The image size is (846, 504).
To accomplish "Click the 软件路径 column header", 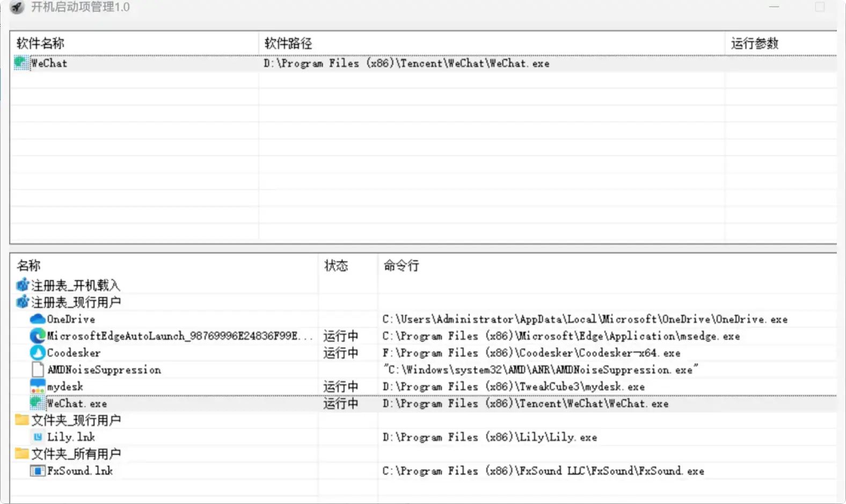I will coord(288,43).
